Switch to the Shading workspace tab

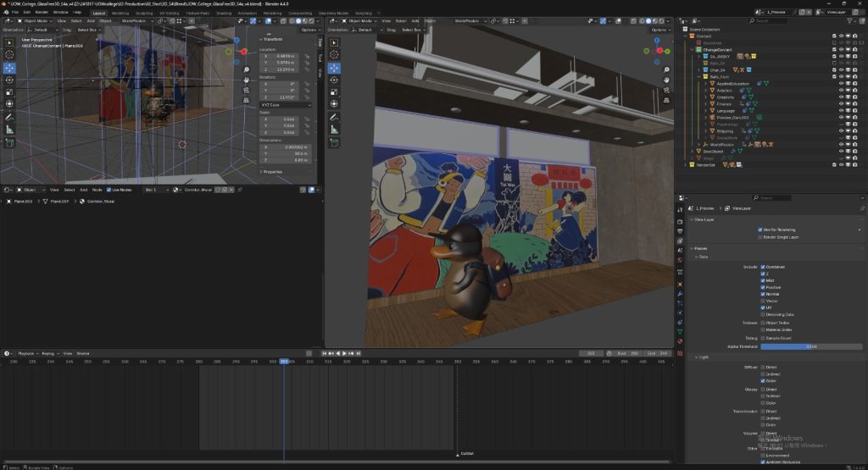click(224, 13)
